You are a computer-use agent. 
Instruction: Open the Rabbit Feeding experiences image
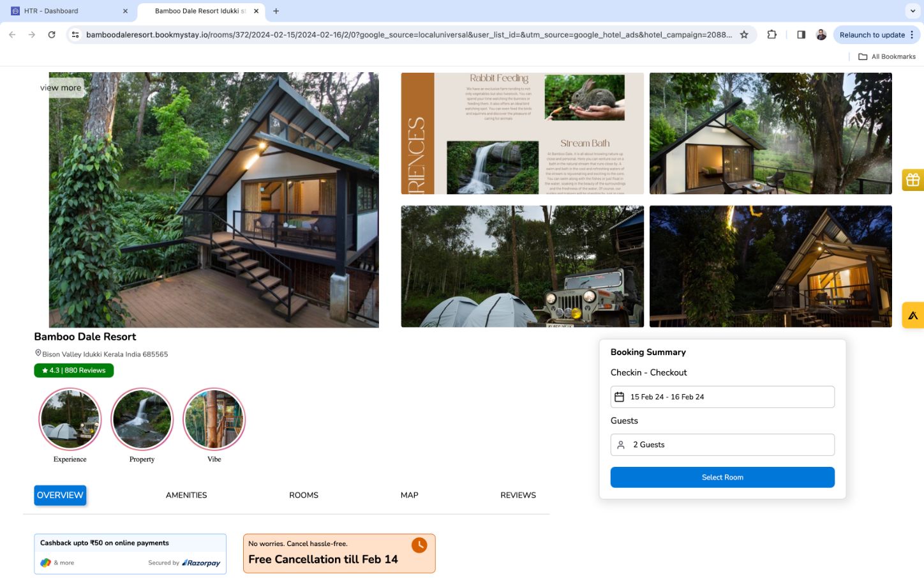point(523,133)
